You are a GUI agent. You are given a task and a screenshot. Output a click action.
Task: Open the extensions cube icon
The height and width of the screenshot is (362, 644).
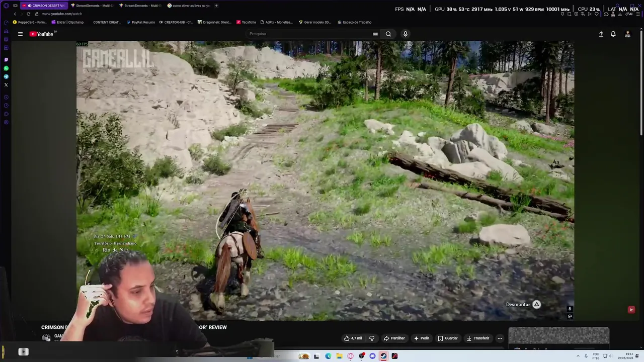[606, 14]
